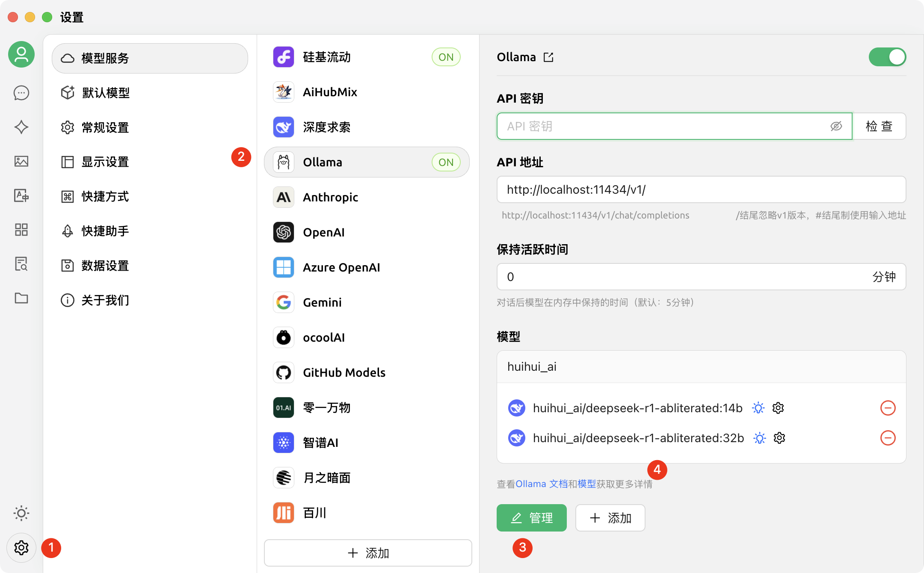Click the 检查 API key button
The image size is (924, 573).
tap(879, 126)
